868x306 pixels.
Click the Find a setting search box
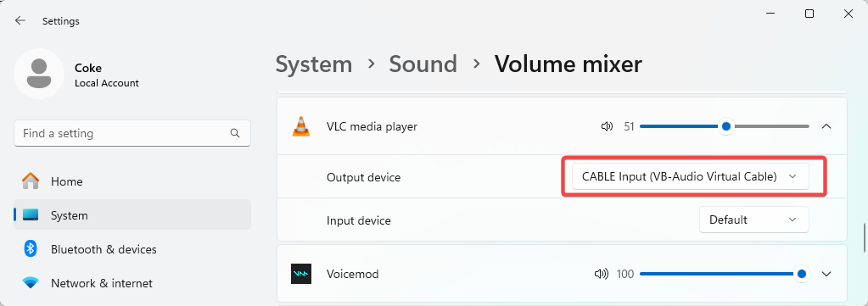(132, 133)
